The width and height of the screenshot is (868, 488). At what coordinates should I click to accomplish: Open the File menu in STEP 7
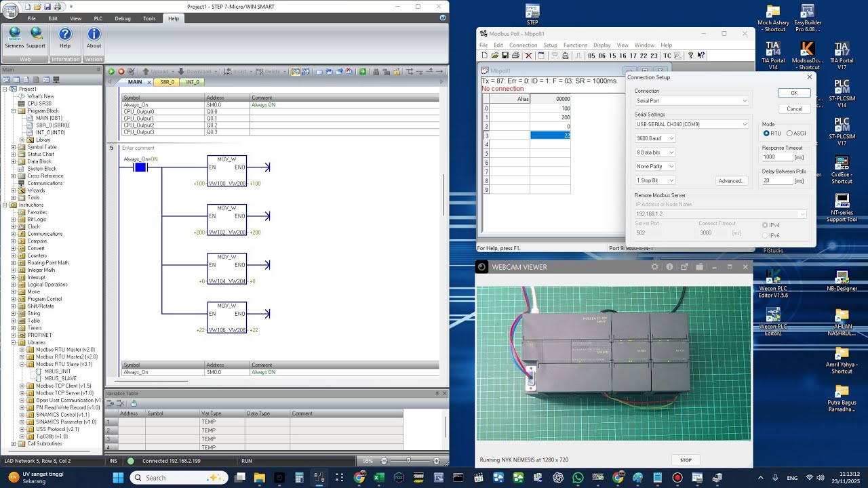(x=31, y=18)
